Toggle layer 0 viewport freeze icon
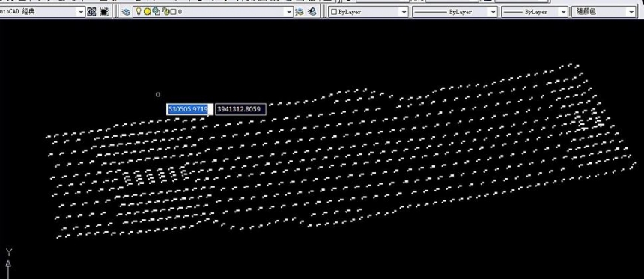Viewport: 644px width, 279px height. click(156, 12)
